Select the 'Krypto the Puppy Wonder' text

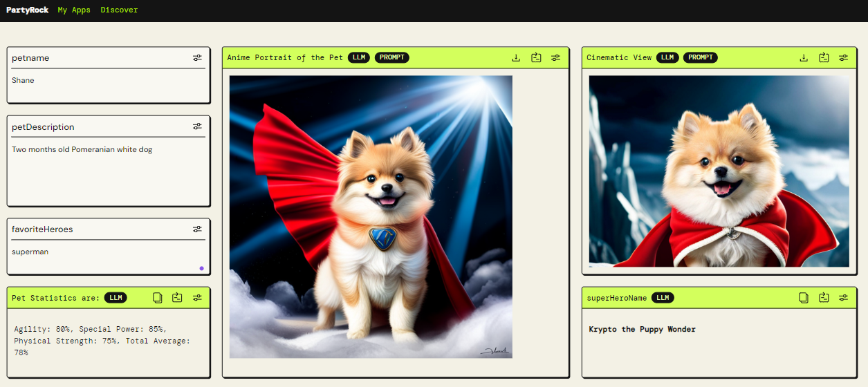tap(643, 330)
